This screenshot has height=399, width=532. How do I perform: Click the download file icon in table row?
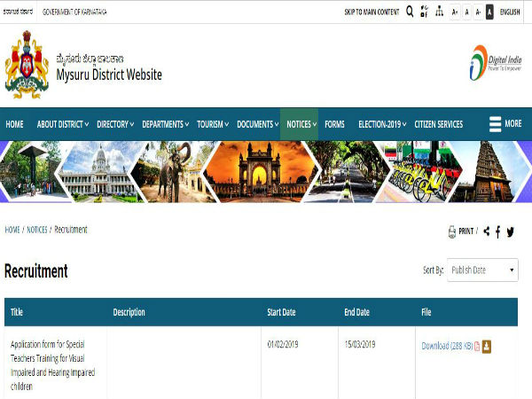point(486,346)
